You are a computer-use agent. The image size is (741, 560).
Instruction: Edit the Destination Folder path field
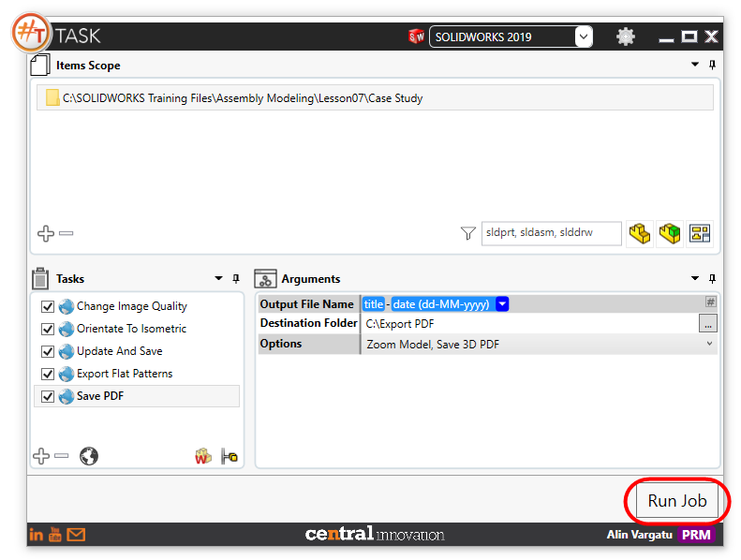530,324
